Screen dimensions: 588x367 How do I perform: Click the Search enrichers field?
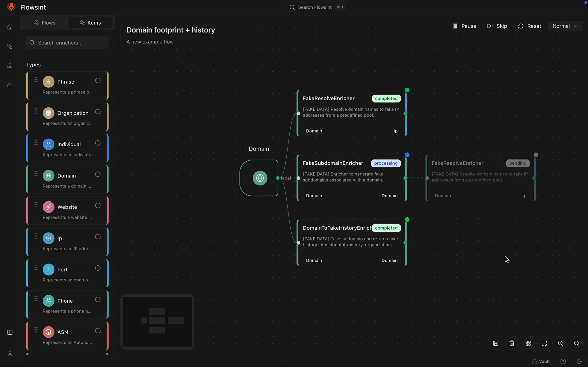[x=67, y=43]
